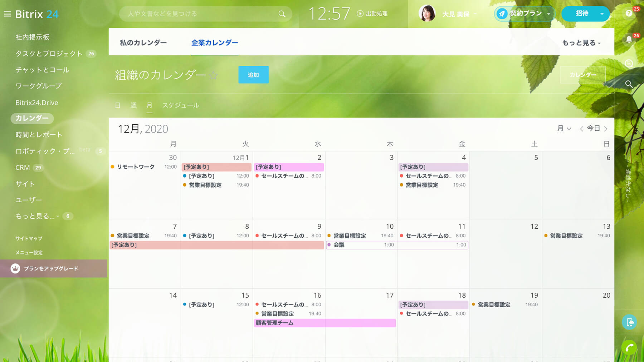This screenshot has height=362, width=644.
Task: Open the pink [予定あり] bar on 12月1
Action: [217, 167]
